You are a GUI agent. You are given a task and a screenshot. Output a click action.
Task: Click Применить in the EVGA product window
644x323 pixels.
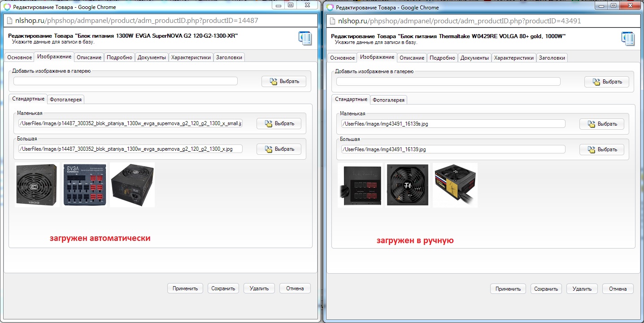[185, 288]
